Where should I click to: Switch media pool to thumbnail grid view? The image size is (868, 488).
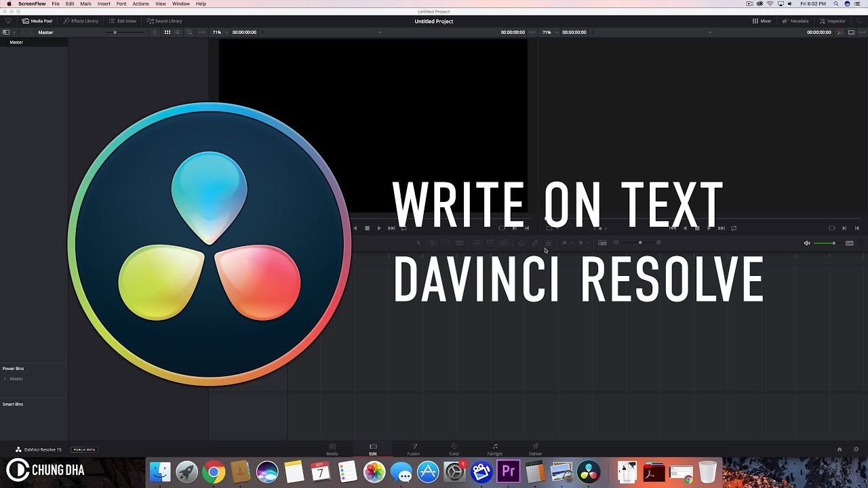(x=167, y=33)
